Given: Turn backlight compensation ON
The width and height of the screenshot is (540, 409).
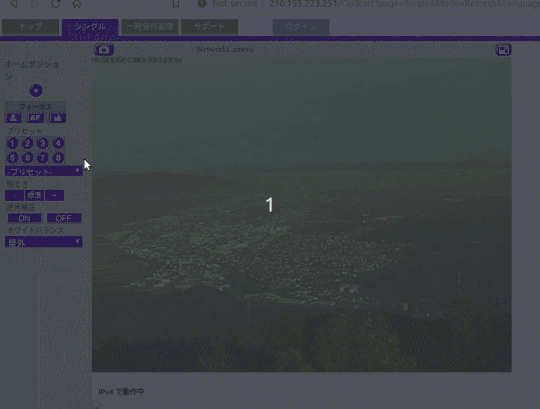Looking at the screenshot, I should [x=24, y=218].
